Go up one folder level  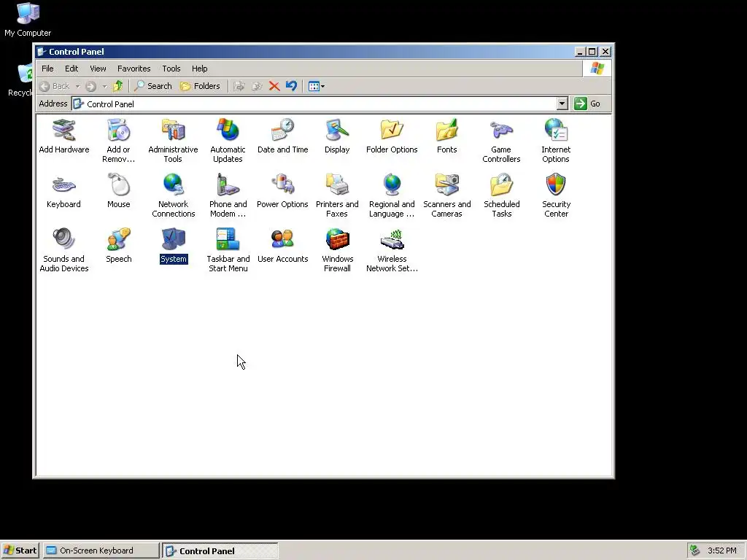coord(117,86)
